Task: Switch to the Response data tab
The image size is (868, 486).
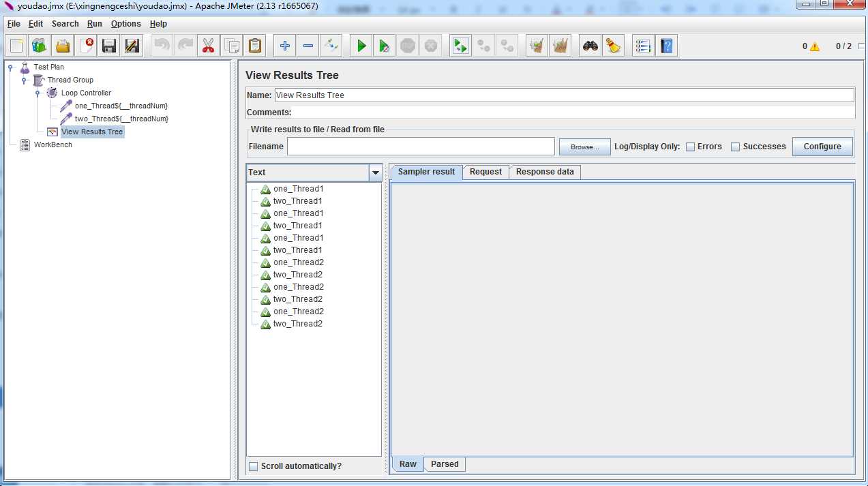Action: pos(545,172)
